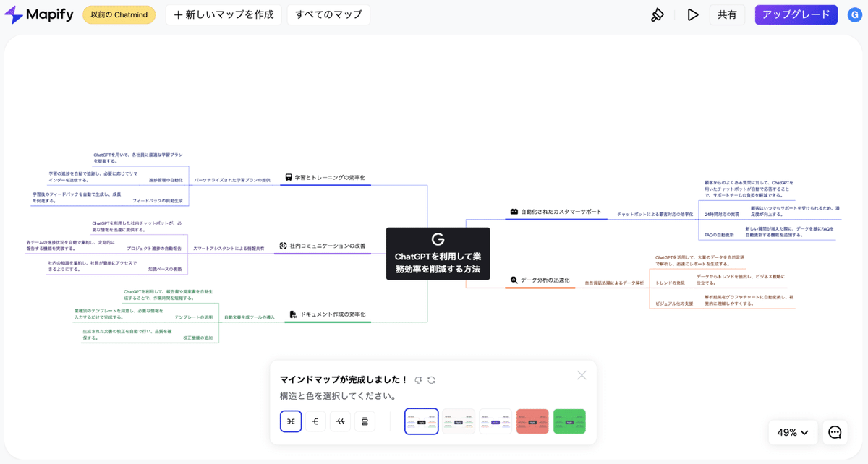Open the chat feedback bubble icon
The width and height of the screenshot is (868, 464).
pyautogui.click(x=835, y=432)
